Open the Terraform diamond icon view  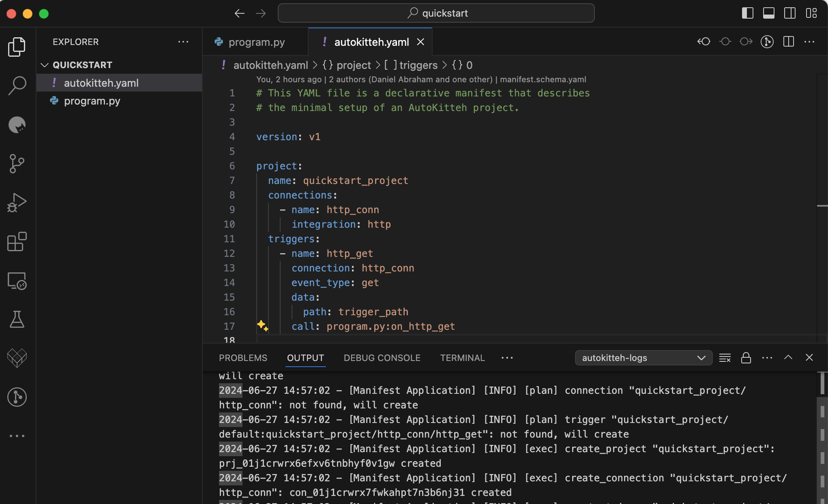pyautogui.click(x=17, y=358)
